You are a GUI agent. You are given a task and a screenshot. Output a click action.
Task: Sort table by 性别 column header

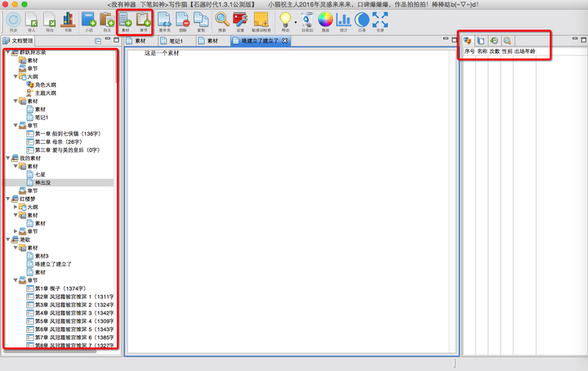click(506, 51)
